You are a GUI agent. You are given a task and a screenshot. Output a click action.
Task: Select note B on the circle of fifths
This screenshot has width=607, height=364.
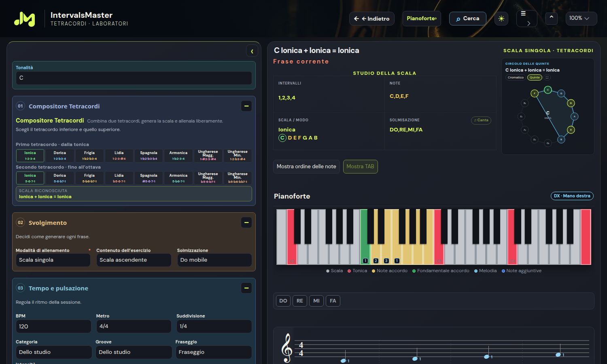pos(561,140)
